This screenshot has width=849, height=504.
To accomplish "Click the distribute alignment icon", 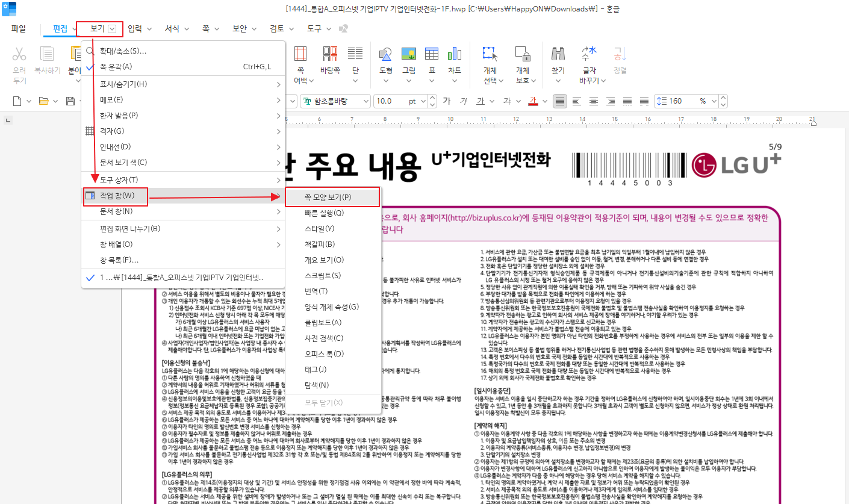I will [627, 101].
